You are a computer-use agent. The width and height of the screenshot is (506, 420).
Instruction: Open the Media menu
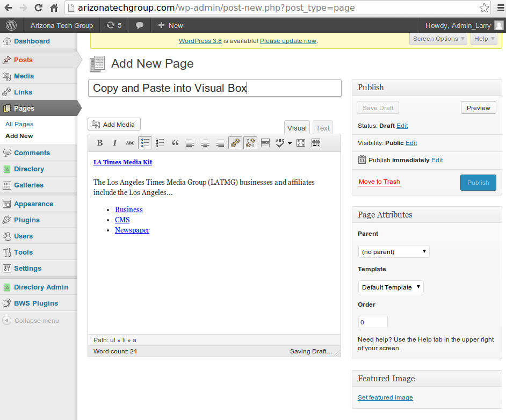pos(24,76)
